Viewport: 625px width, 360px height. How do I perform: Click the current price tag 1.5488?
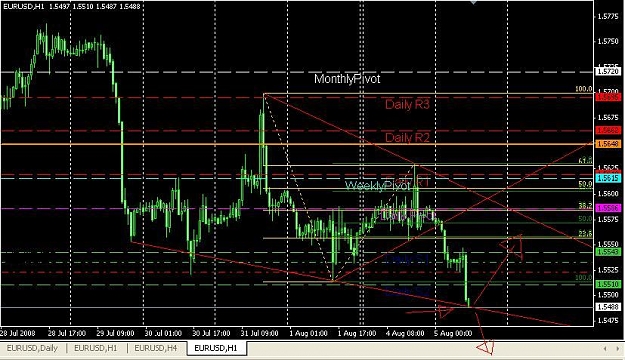pyautogui.click(x=608, y=307)
